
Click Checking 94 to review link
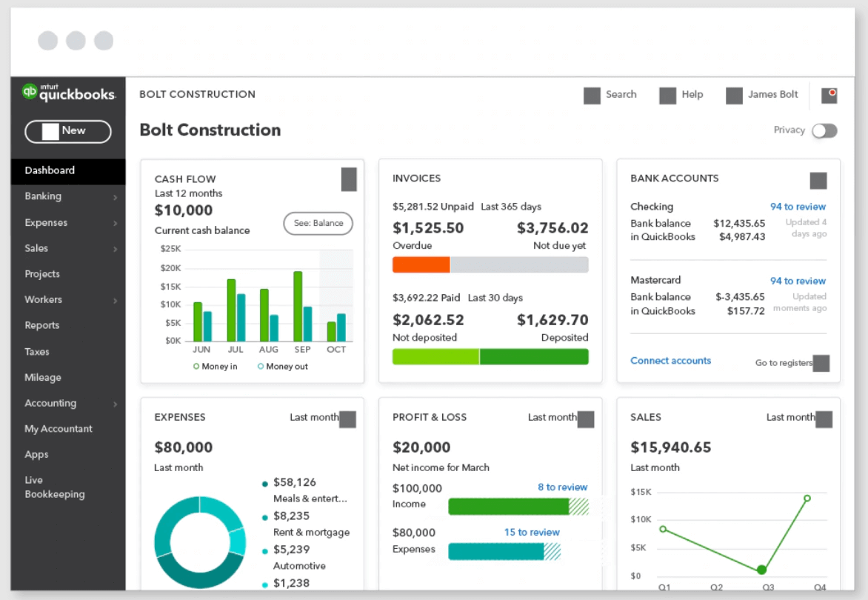pos(798,207)
